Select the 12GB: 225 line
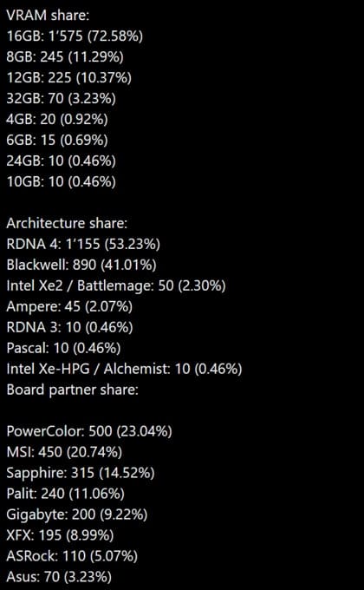This screenshot has width=364, height=590. 69,77
